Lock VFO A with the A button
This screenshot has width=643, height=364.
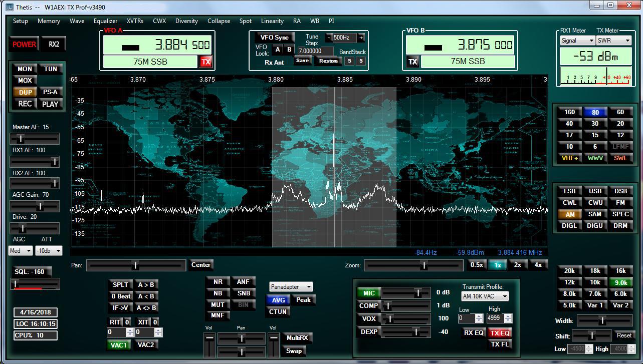(277, 50)
